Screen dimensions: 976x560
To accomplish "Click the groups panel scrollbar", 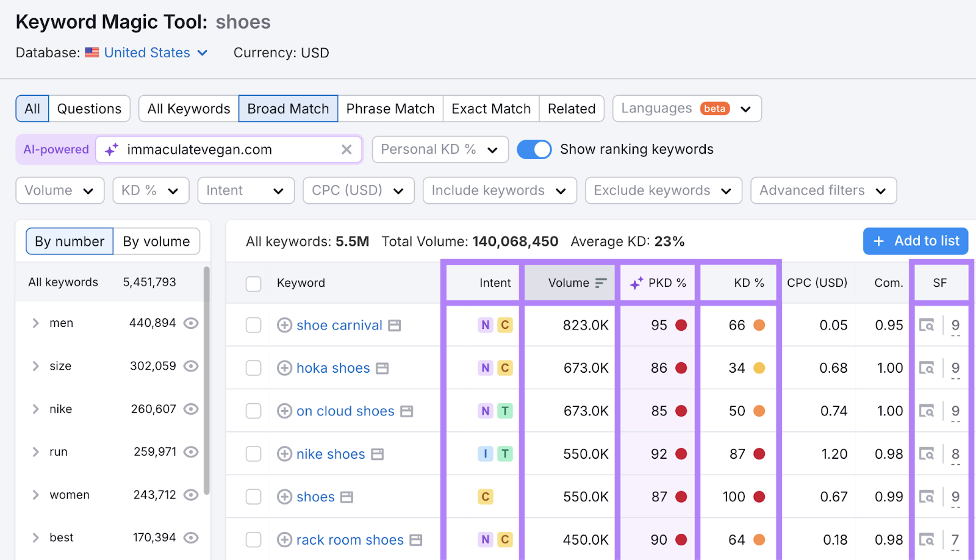I will (x=207, y=380).
